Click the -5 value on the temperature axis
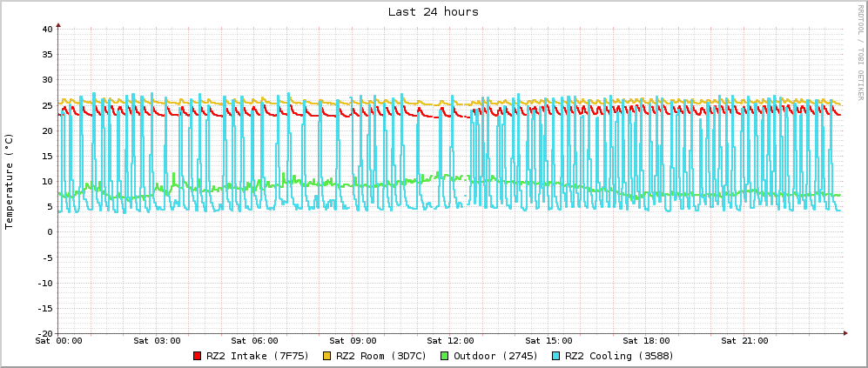Image resolution: width=868 pixels, height=368 pixels. coord(47,258)
